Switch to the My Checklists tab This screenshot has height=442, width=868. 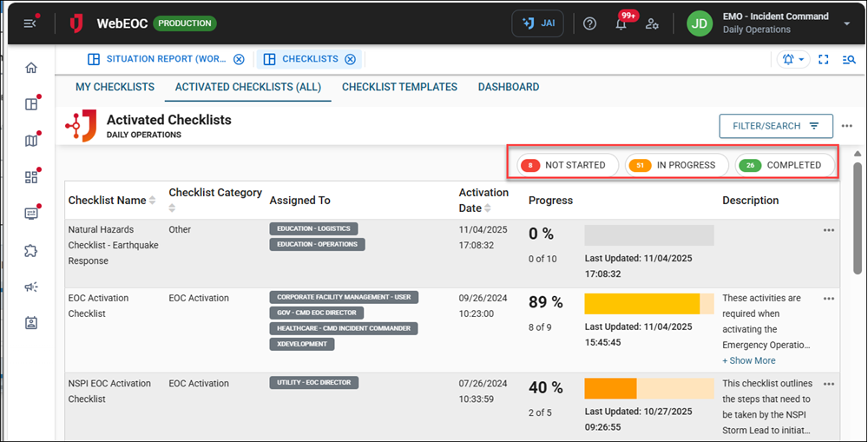[x=115, y=87]
